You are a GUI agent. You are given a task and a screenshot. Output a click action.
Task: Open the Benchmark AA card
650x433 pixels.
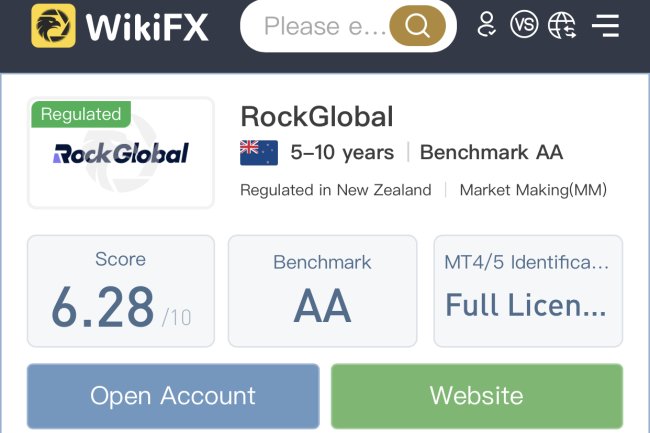pyautogui.click(x=322, y=291)
